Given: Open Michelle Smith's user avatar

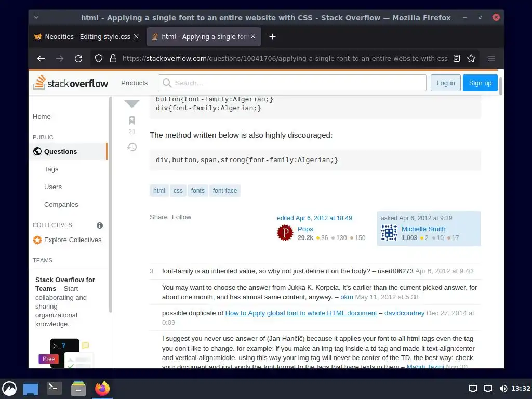Looking at the screenshot, I should click(x=389, y=233).
